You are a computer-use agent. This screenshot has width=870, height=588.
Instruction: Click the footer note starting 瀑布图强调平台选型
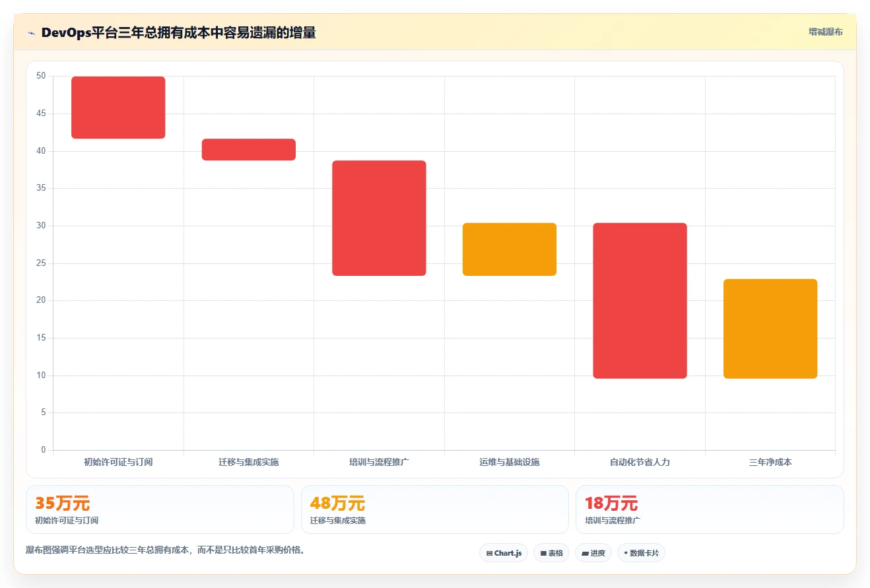pyautogui.click(x=167, y=550)
